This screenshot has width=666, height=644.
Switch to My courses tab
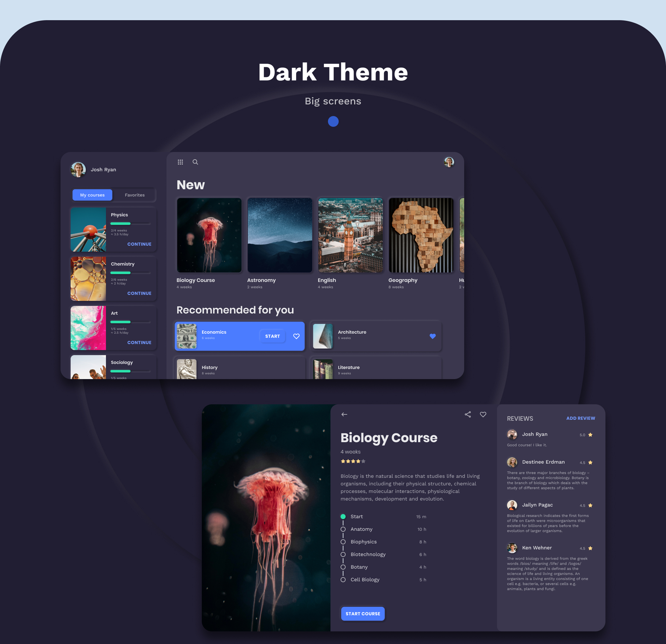coord(92,195)
